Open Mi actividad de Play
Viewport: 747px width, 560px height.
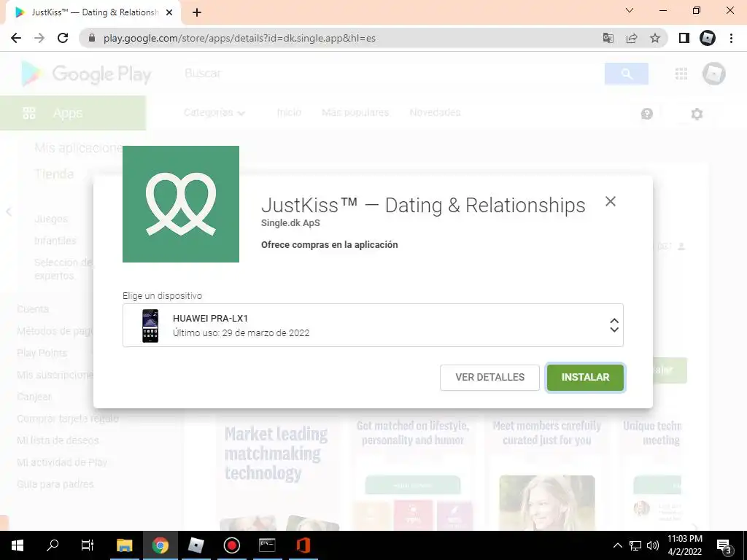point(62,462)
